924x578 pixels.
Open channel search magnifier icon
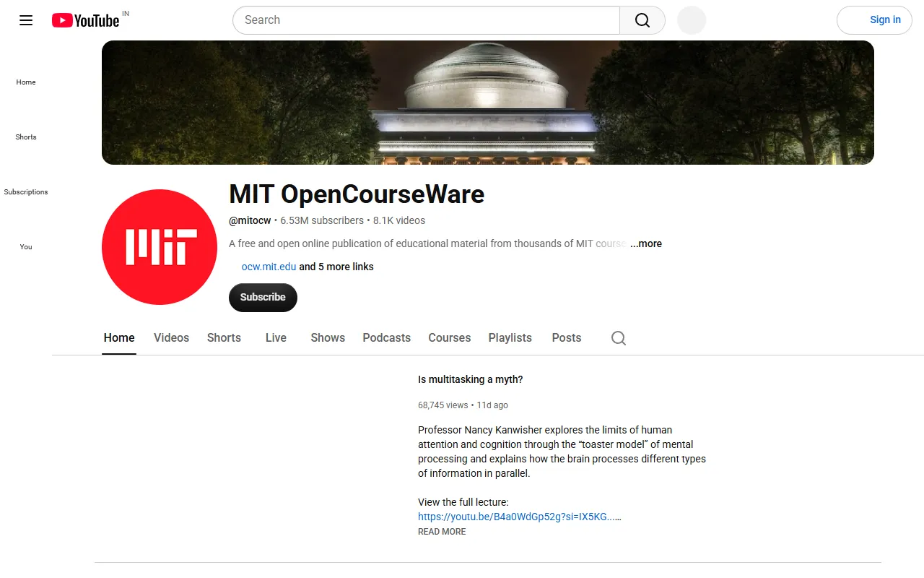(x=619, y=337)
